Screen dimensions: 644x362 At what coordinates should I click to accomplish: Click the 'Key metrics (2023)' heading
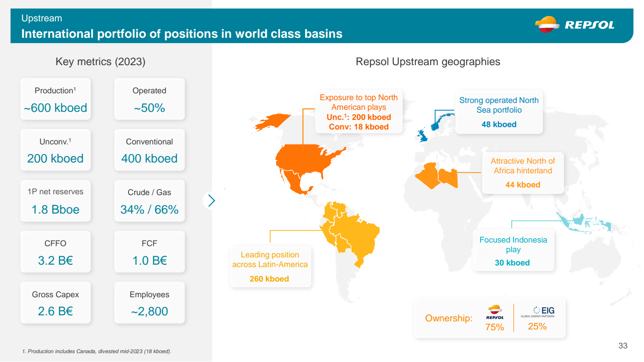pos(101,62)
